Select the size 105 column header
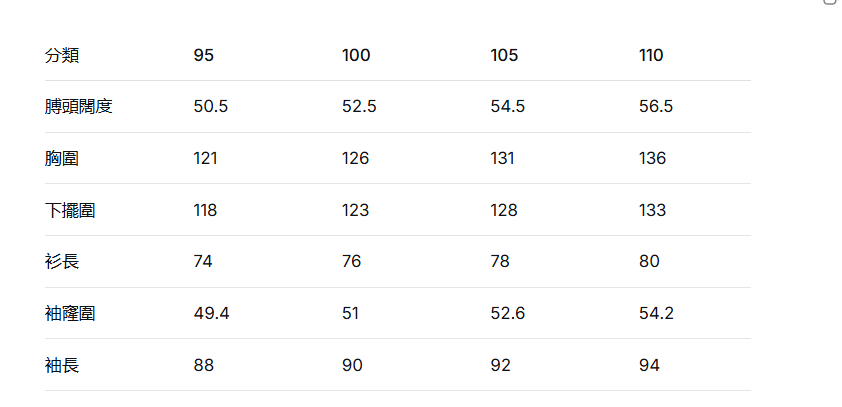842x407 pixels. point(504,55)
